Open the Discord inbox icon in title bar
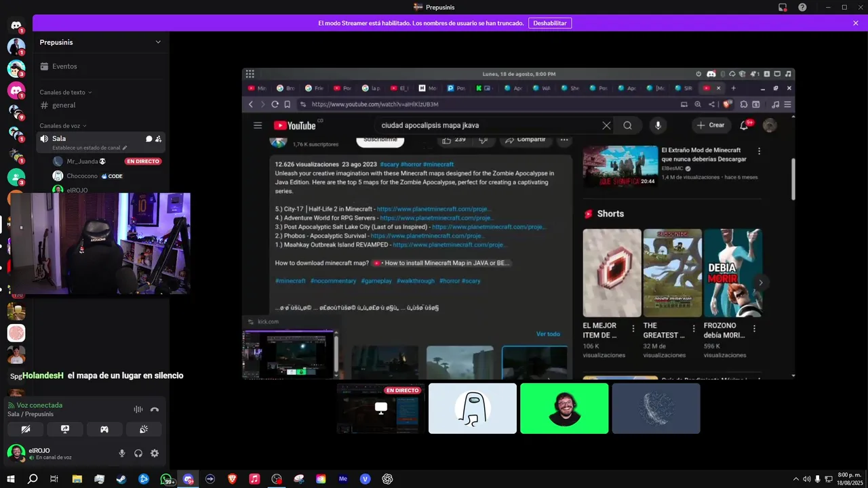This screenshot has height=488, width=868. tap(783, 7)
